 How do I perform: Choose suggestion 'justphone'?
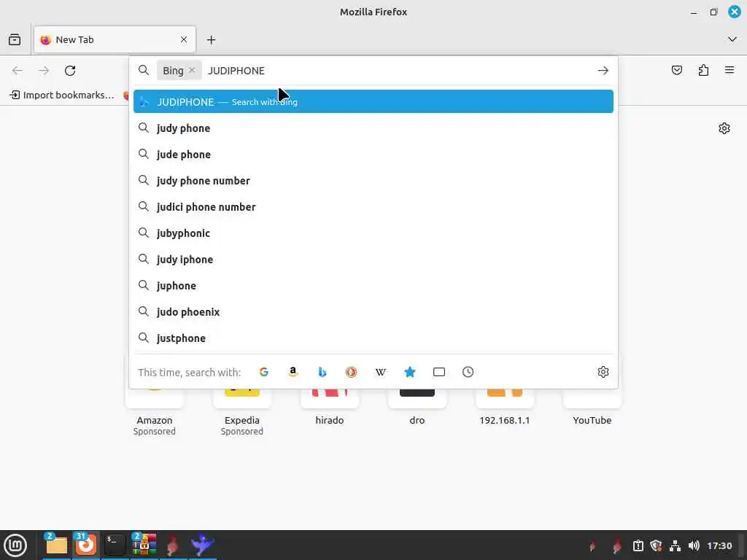point(373,338)
